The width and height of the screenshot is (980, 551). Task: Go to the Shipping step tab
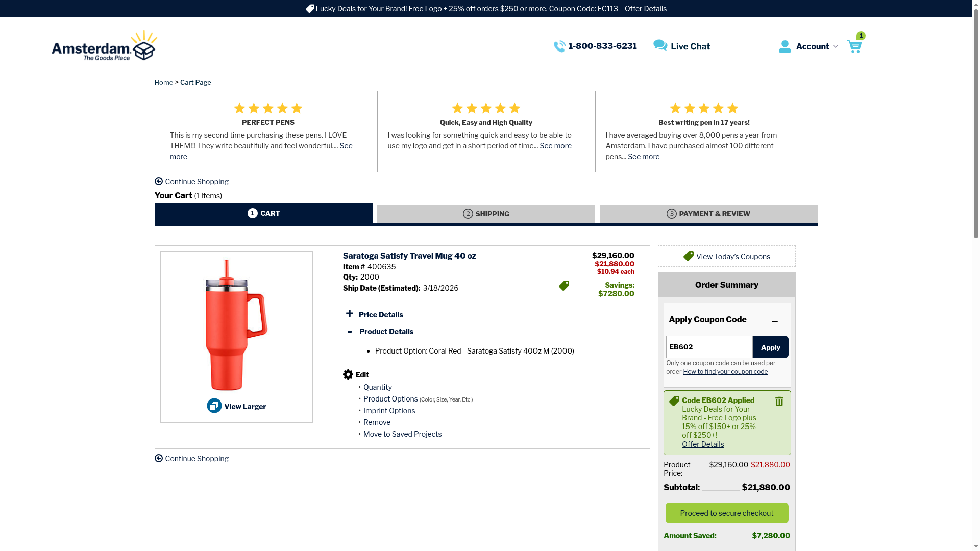pyautogui.click(x=486, y=214)
